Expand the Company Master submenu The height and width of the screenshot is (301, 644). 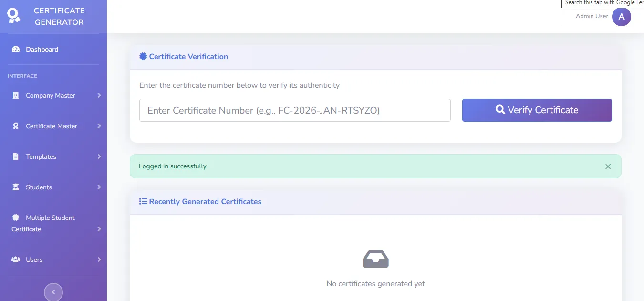[100, 95]
